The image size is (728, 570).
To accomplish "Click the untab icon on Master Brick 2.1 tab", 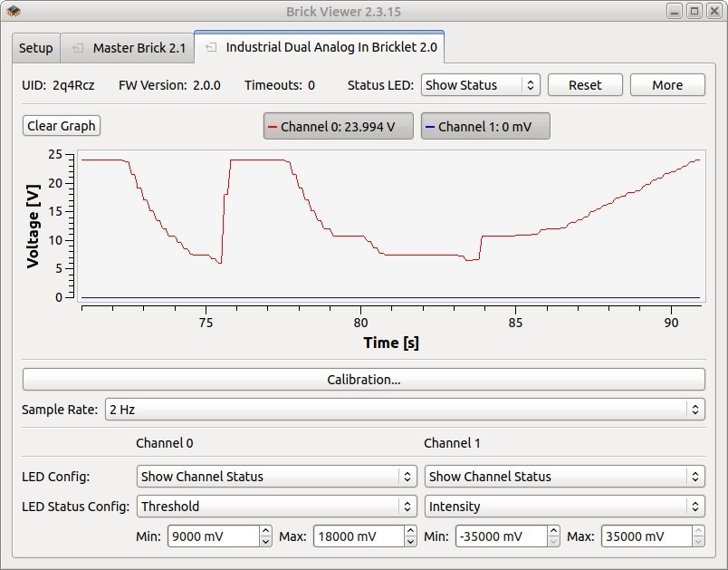I will coord(78,48).
